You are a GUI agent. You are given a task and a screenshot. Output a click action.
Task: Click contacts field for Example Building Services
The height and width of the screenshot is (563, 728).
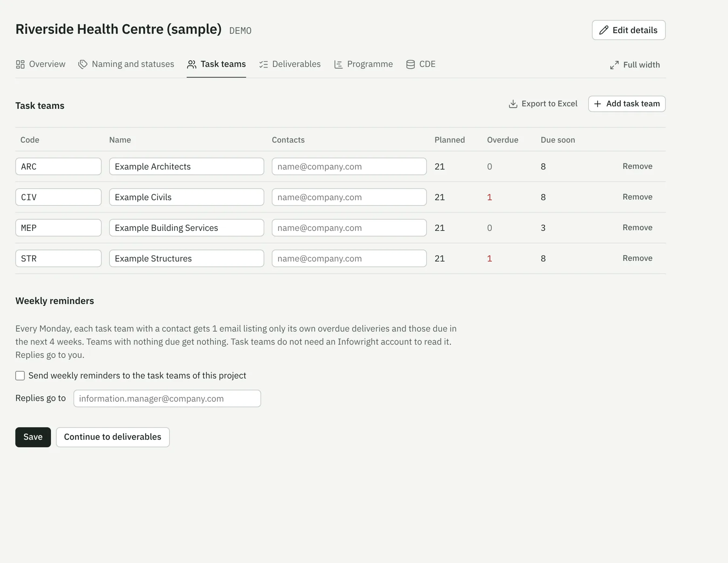349,228
